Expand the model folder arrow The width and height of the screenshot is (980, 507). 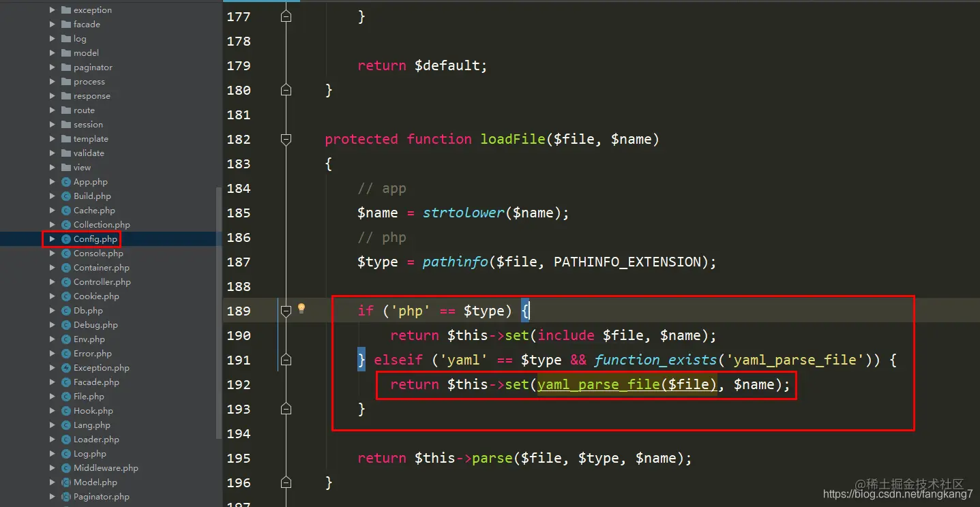click(53, 53)
